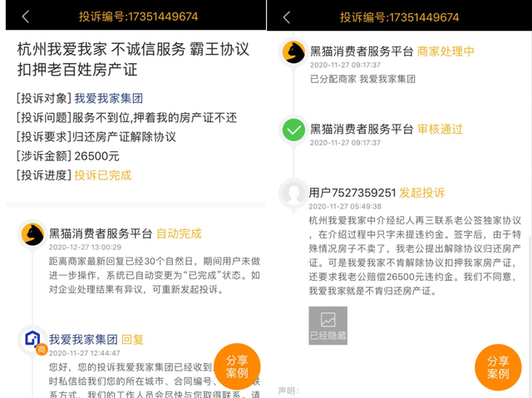Tap the 我爱我家集团 logo avatar beside 回复

(x=32, y=340)
